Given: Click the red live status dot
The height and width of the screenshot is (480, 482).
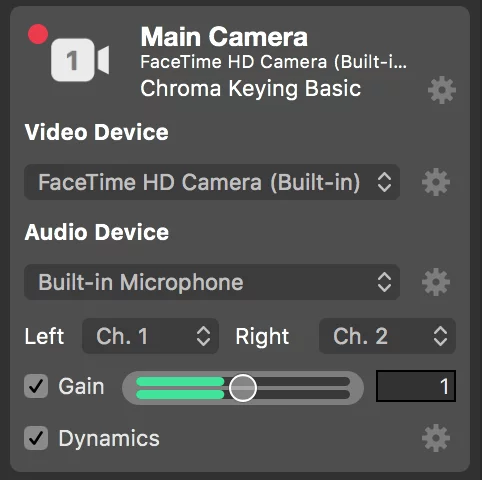Looking at the screenshot, I should point(38,34).
